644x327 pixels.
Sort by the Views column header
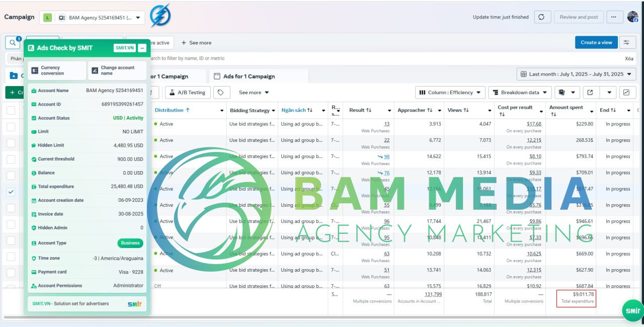(458, 110)
